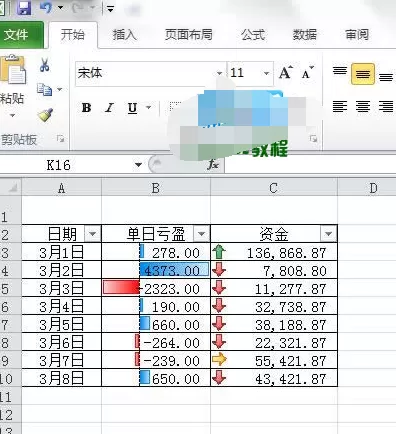Switch to the 数据 ribbon tab
396x434 pixels.
click(x=304, y=34)
